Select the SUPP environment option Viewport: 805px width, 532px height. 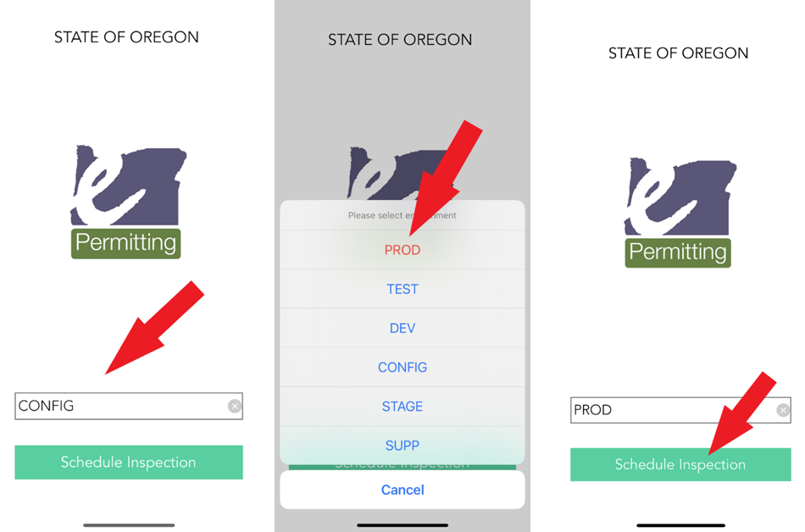(x=402, y=445)
